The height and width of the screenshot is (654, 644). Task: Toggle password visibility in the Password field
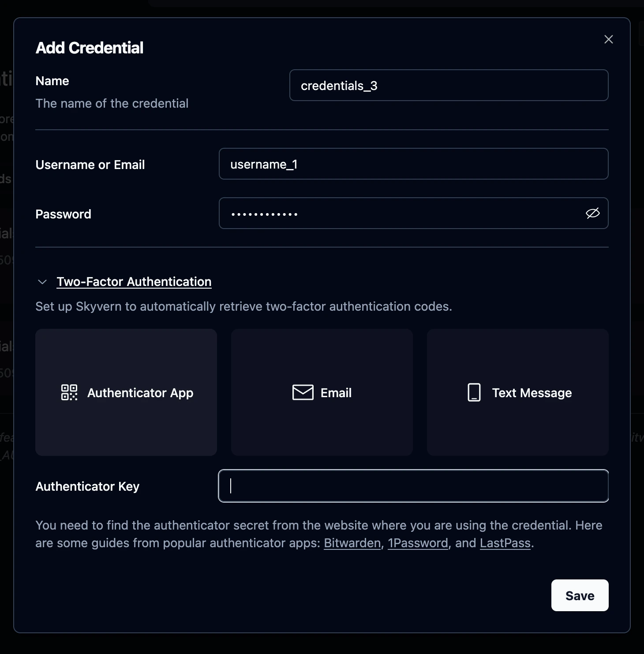592,213
